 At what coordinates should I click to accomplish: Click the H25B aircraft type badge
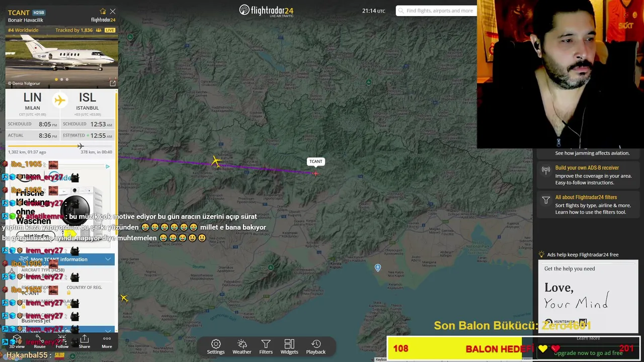click(x=38, y=13)
